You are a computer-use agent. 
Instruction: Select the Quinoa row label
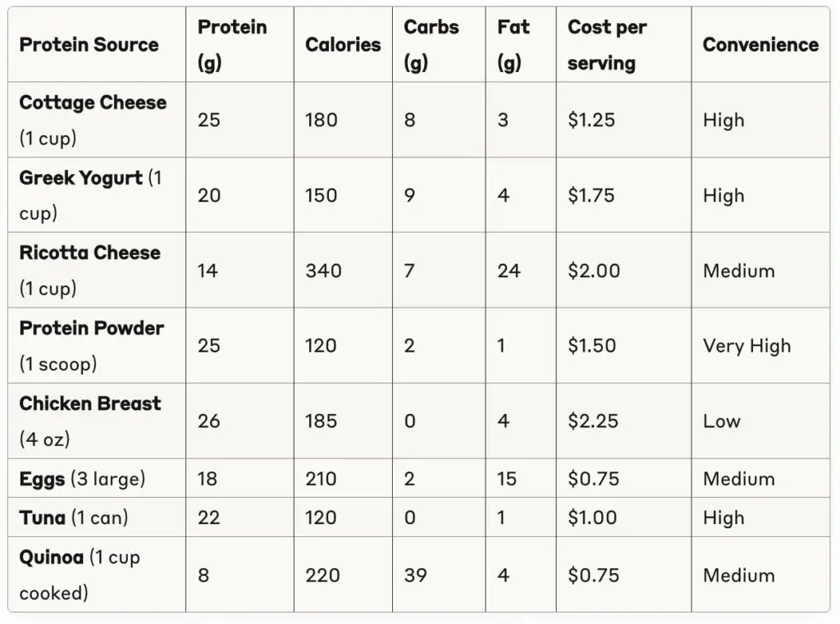tap(51, 558)
